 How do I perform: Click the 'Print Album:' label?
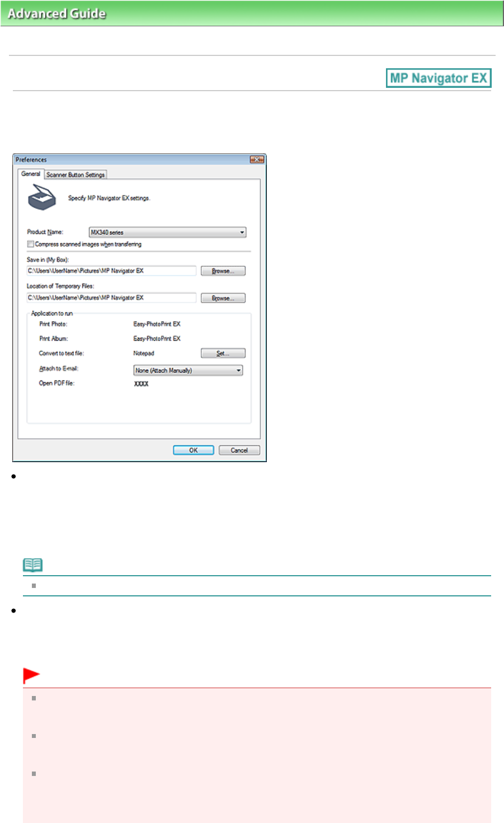(54, 338)
